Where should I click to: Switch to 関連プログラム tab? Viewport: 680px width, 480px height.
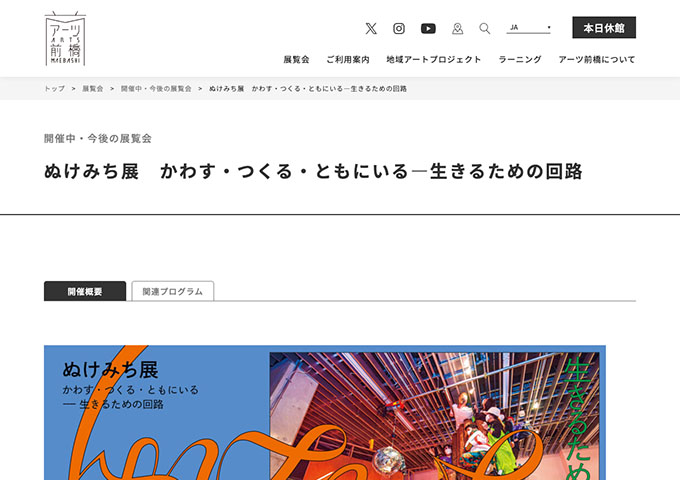(173, 291)
